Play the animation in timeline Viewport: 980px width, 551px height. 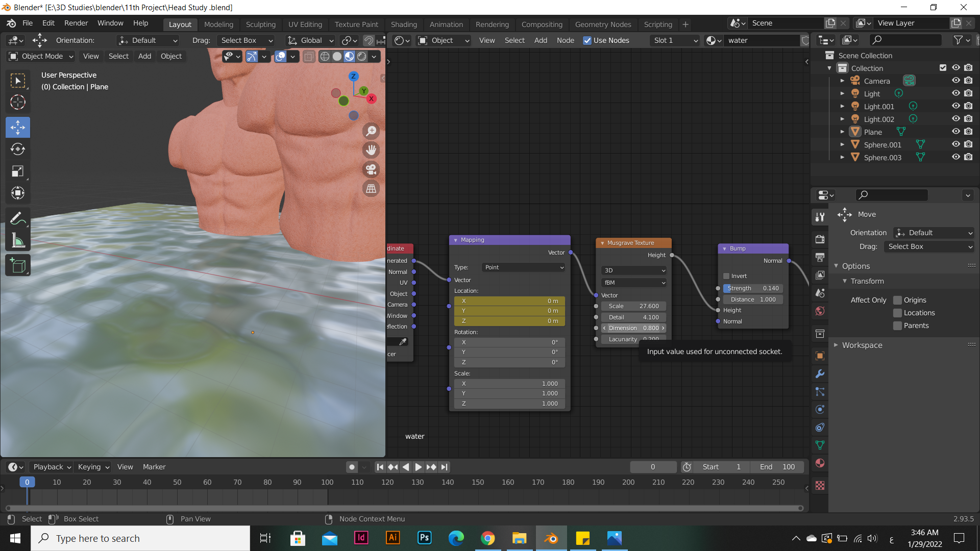pos(419,467)
